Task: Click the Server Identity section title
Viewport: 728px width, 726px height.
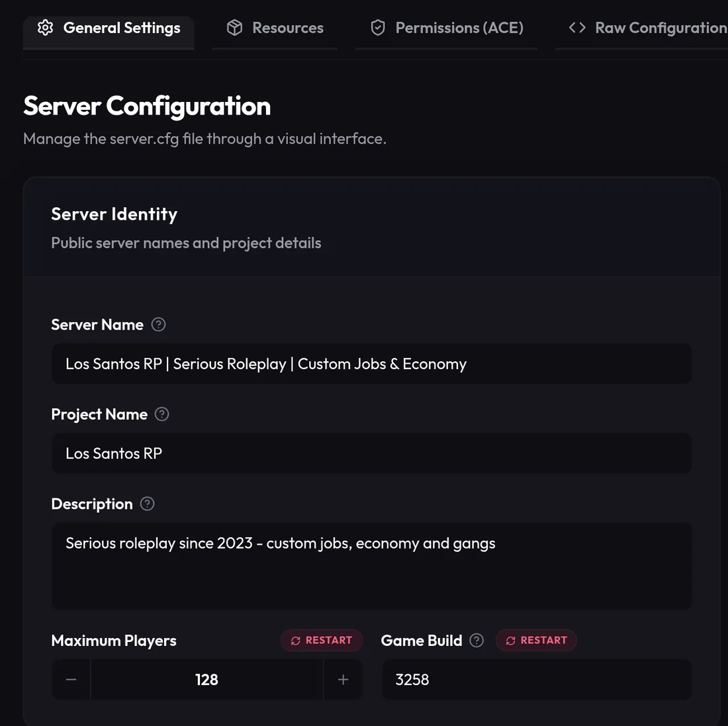Action: tap(114, 214)
